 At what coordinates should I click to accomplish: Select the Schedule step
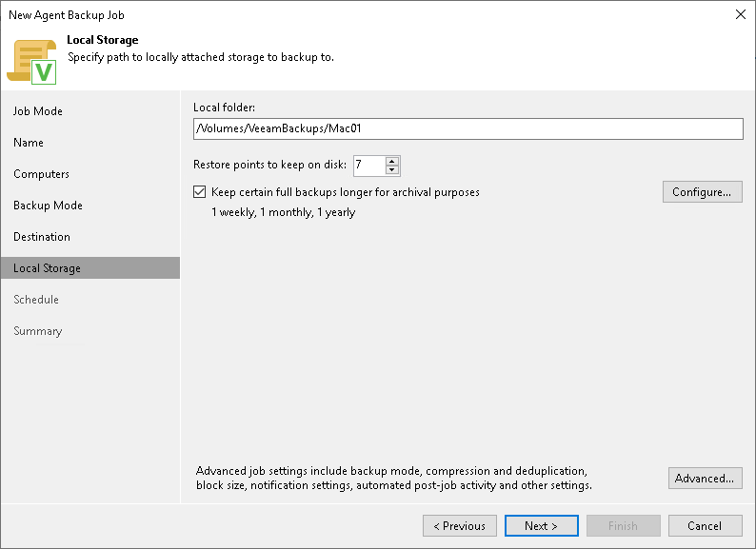(x=36, y=300)
